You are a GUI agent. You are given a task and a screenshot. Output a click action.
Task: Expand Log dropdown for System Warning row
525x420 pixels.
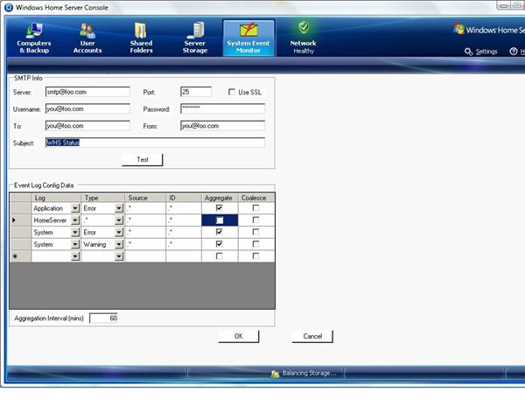pyautogui.click(x=75, y=244)
